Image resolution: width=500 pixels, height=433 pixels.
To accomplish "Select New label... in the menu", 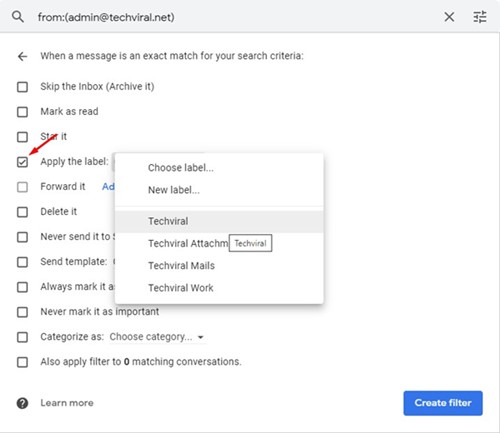I will click(x=219, y=190).
